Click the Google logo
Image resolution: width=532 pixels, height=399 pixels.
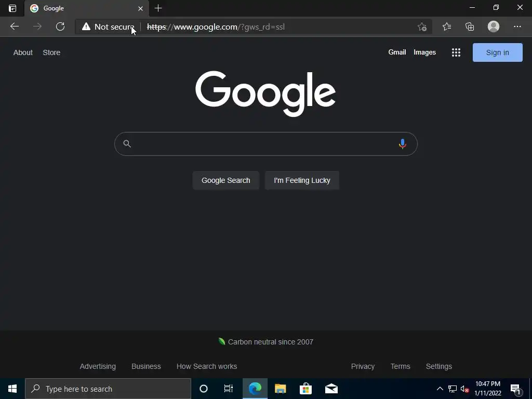point(265,94)
